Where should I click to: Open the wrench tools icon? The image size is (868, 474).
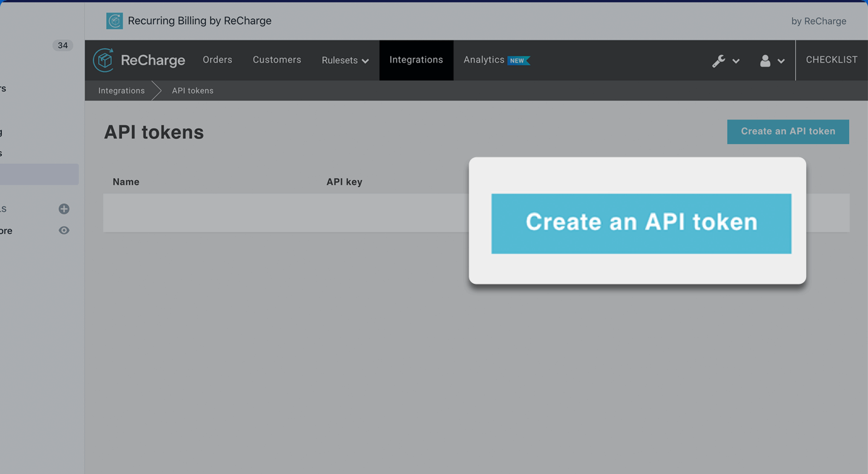[x=718, y=61]
